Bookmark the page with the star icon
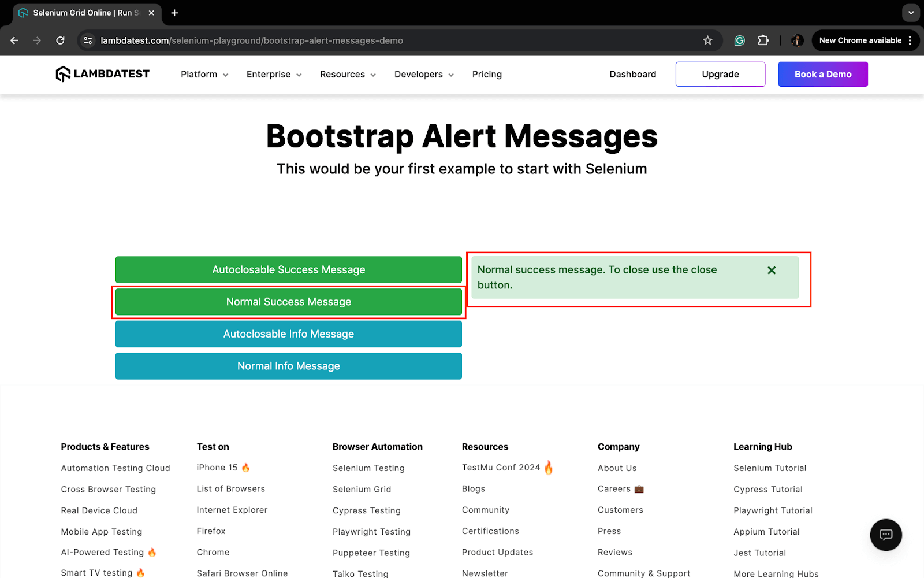 click(x=707, y=40)
